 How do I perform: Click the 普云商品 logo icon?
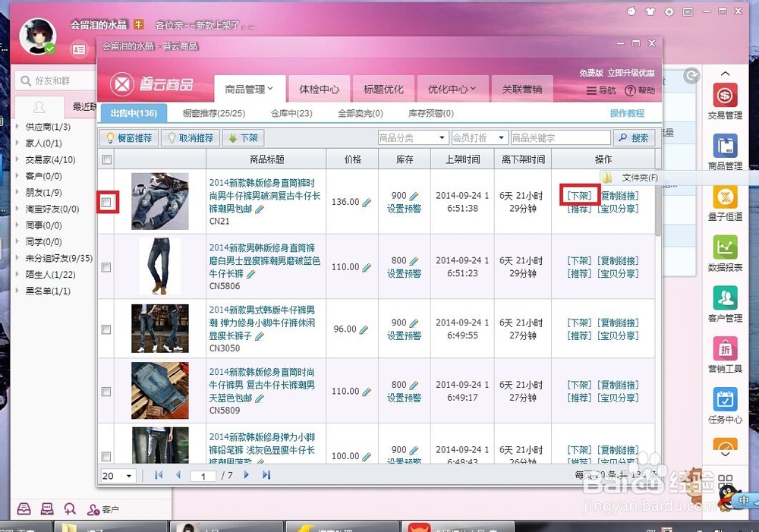coord(122,84)
